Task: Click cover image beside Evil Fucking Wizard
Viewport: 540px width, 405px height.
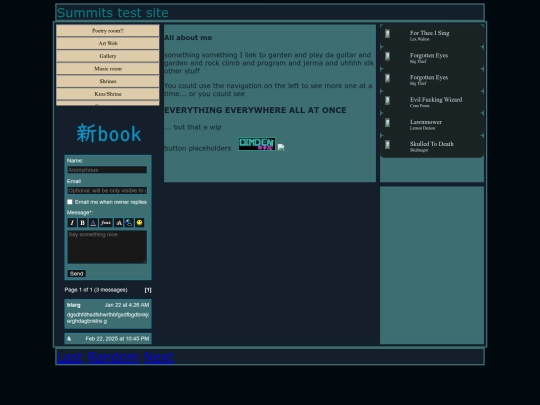Action: (x=387, y=101)
